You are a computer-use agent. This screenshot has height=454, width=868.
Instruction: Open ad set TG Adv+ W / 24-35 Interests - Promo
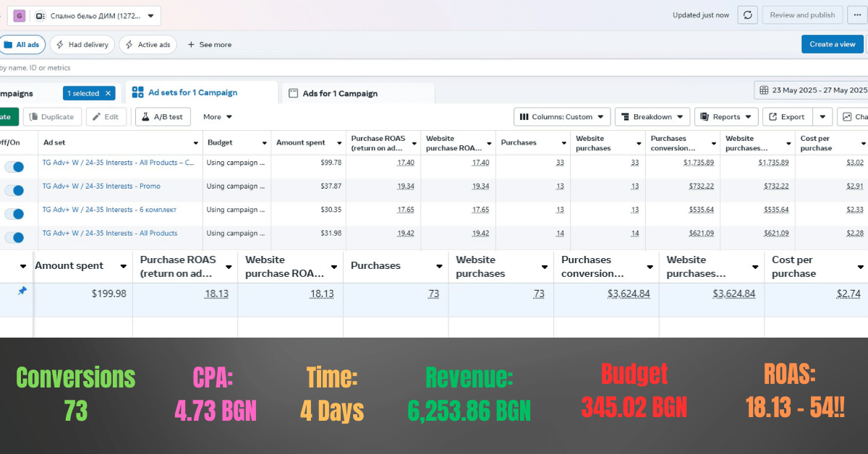(101, 187)
